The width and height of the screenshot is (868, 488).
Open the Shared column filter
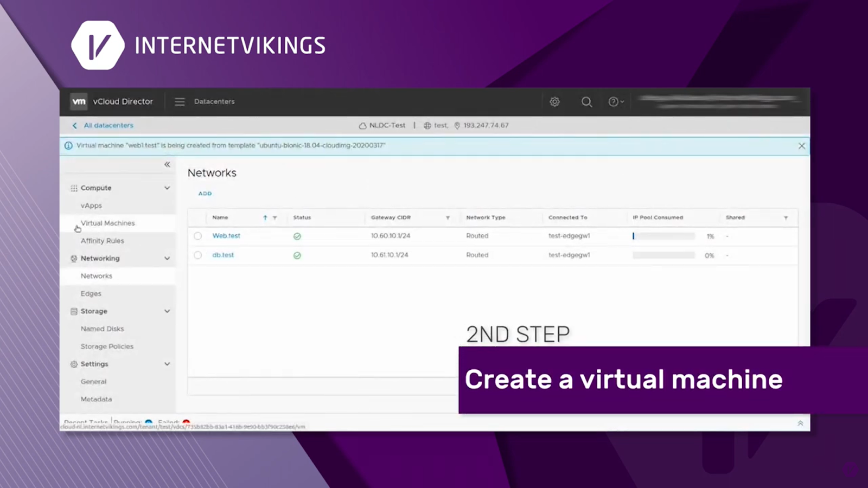[x=786, y=218]
